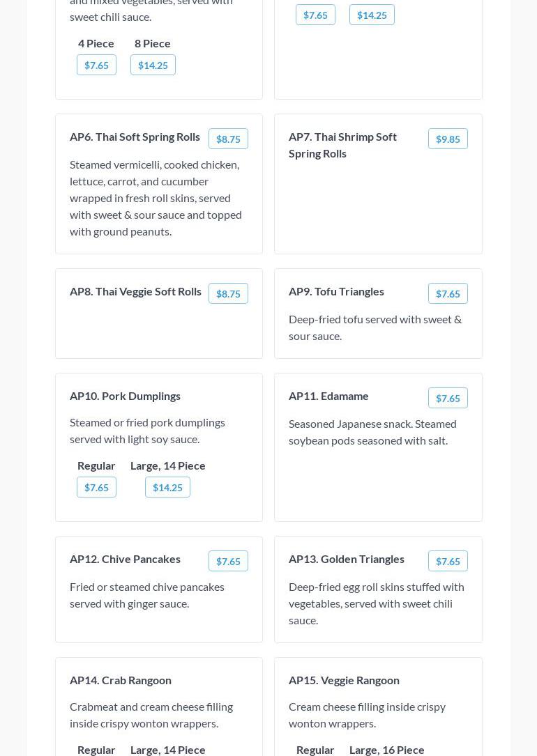537x756 pixels.
Task: Add Chive Pancakes for $7.65
Action: [x=228, y=562]
